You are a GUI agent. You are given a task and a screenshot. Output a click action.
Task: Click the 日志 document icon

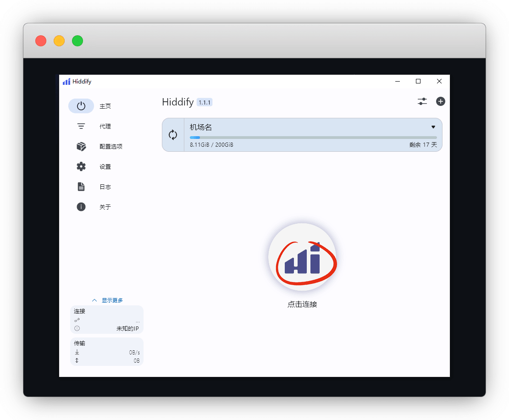pos(81,187)
